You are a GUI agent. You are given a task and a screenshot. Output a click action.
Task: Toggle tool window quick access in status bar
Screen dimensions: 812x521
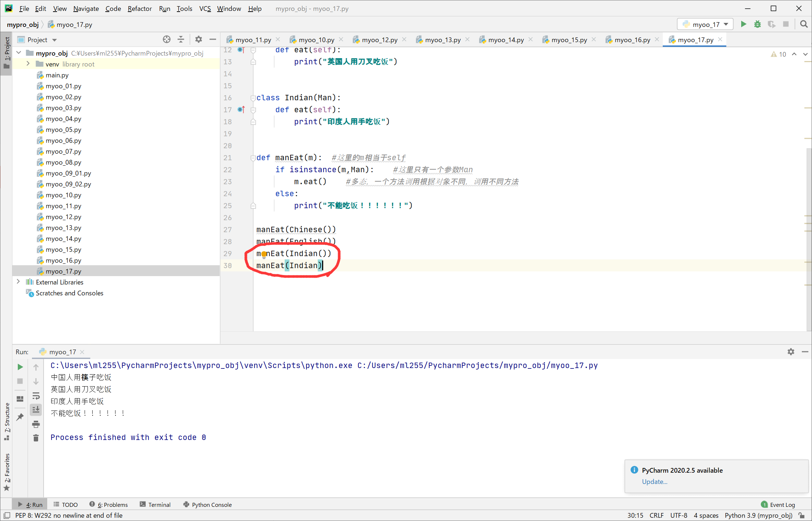tap(7, 515)
